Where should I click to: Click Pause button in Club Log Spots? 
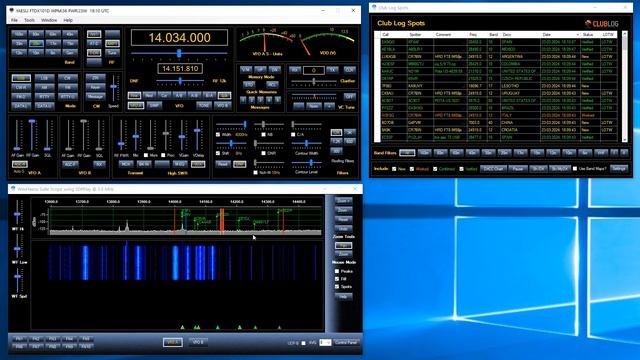(518, 169)
